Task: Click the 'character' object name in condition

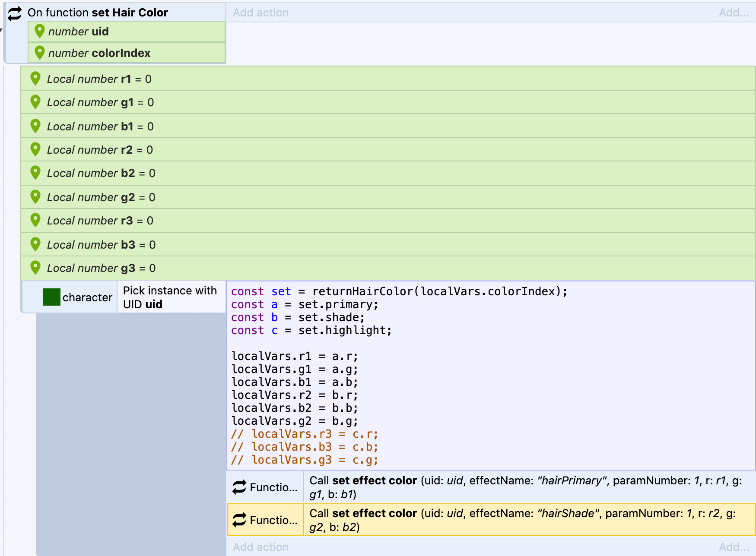Action: point(87,297)
